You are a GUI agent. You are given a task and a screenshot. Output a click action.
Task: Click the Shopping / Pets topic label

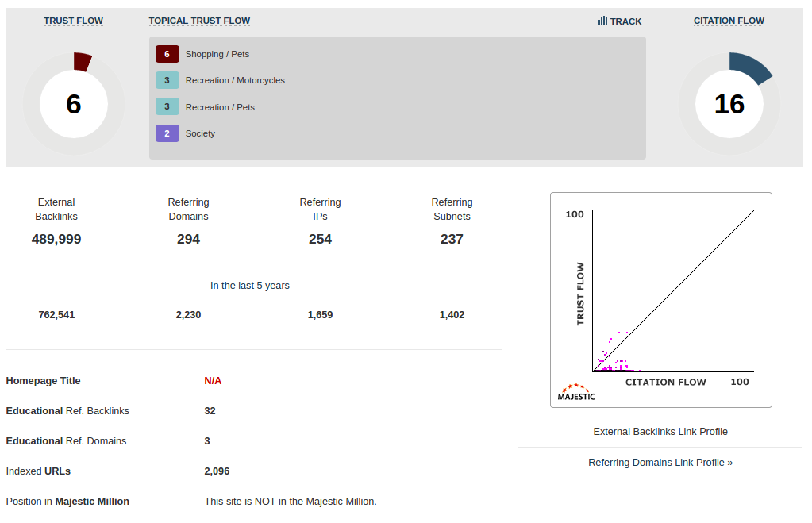pos(217,54)
